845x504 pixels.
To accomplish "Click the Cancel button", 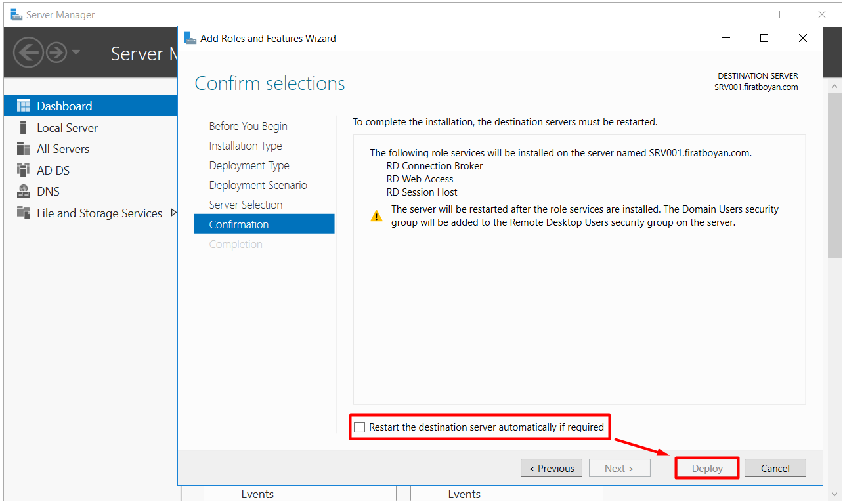I will 775,468.
